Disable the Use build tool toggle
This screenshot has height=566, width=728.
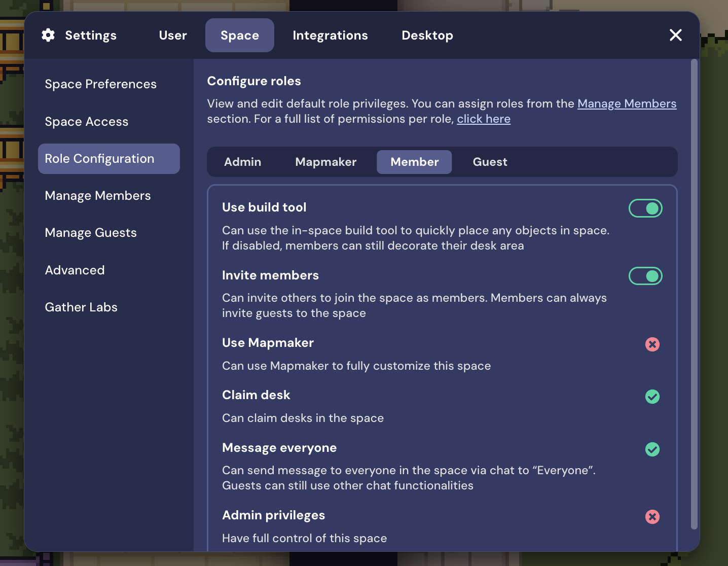pos(645,208)
